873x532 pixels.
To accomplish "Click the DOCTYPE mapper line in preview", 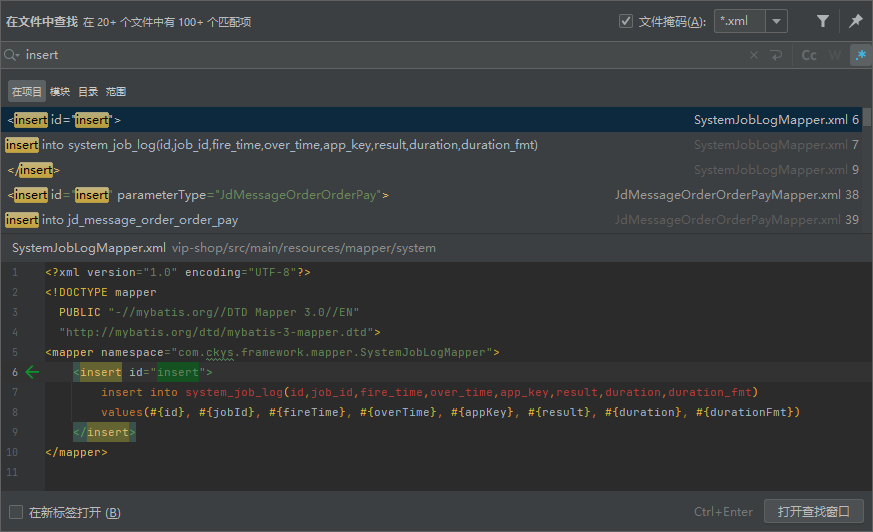I will pyautogui.click(x=101, y=292).
